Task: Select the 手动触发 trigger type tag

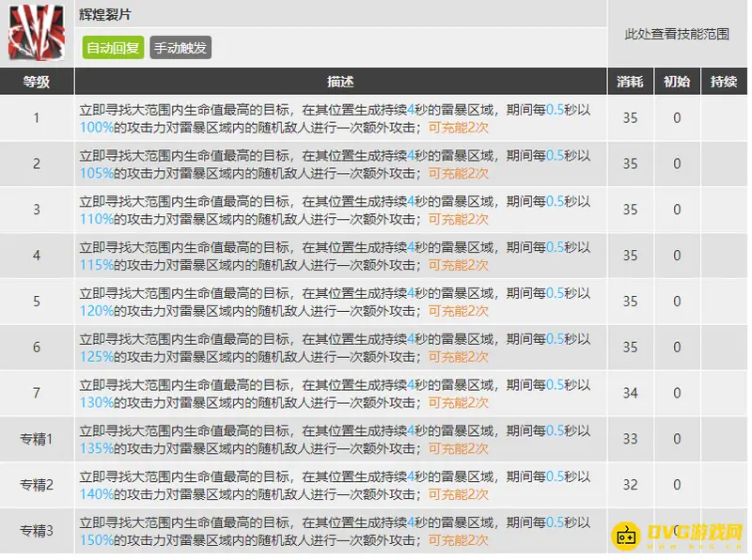Action: pos(180,45)
